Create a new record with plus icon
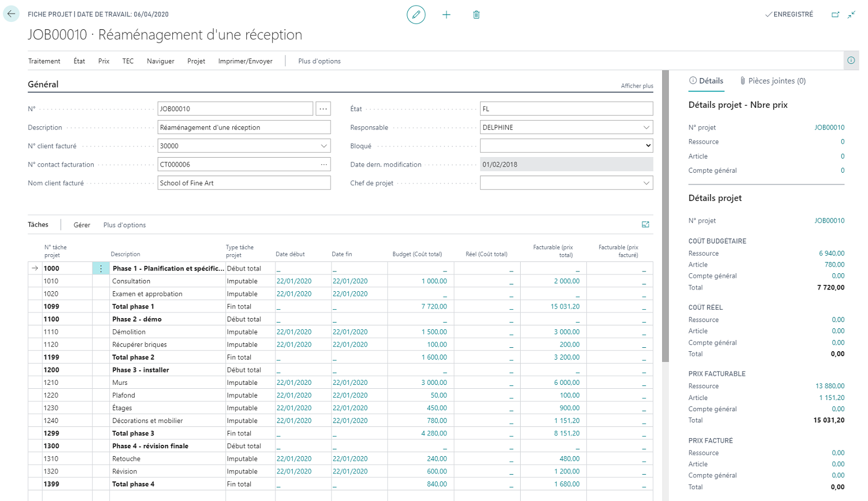Viewport: 868px width, 501px height. (446, 15)
